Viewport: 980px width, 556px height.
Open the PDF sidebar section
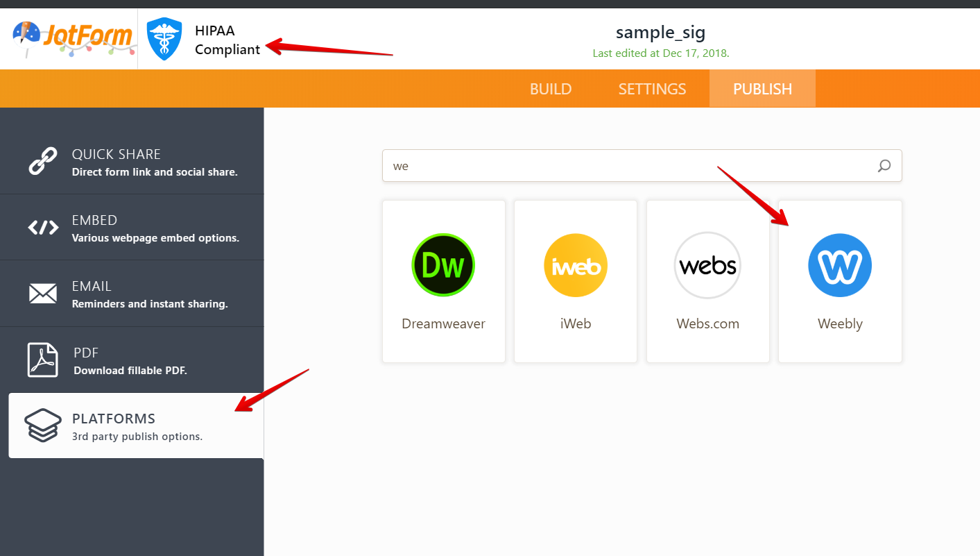click(x=132, y=360)
